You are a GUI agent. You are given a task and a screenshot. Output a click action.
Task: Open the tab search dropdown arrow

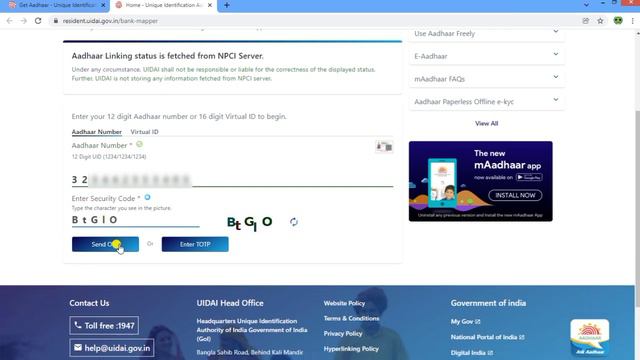(586, 5)
